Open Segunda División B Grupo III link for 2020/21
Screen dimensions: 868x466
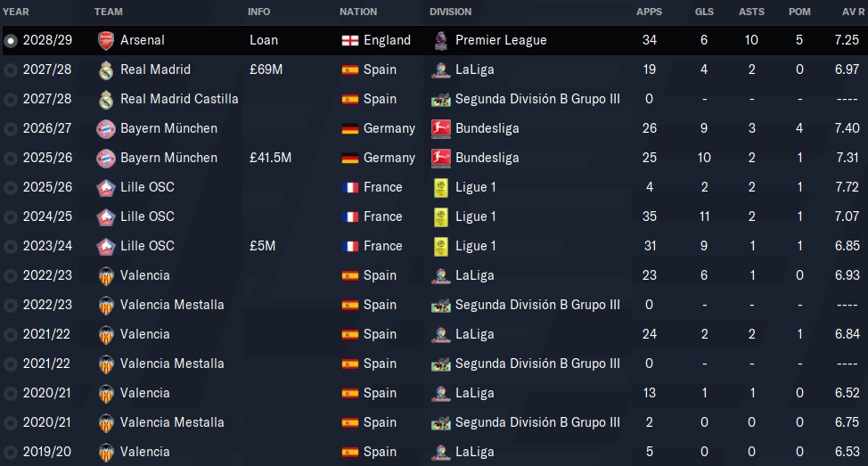pos(537,422)
